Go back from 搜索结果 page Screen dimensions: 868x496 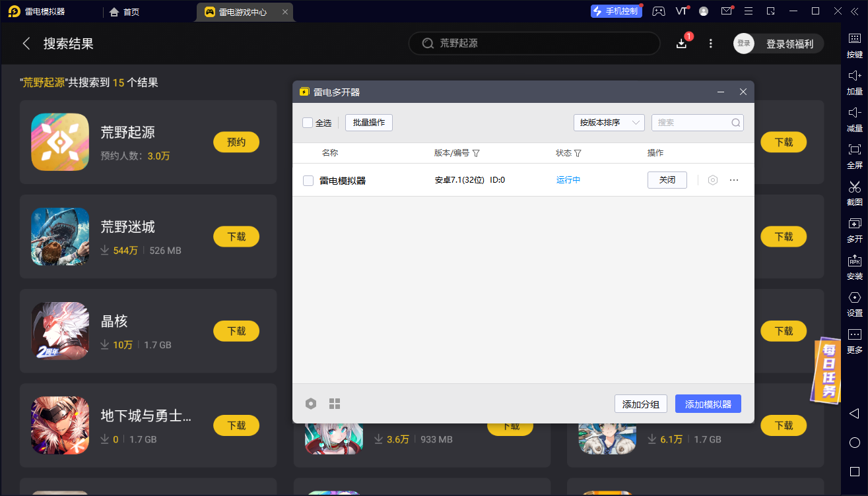(x=26, y=44)
